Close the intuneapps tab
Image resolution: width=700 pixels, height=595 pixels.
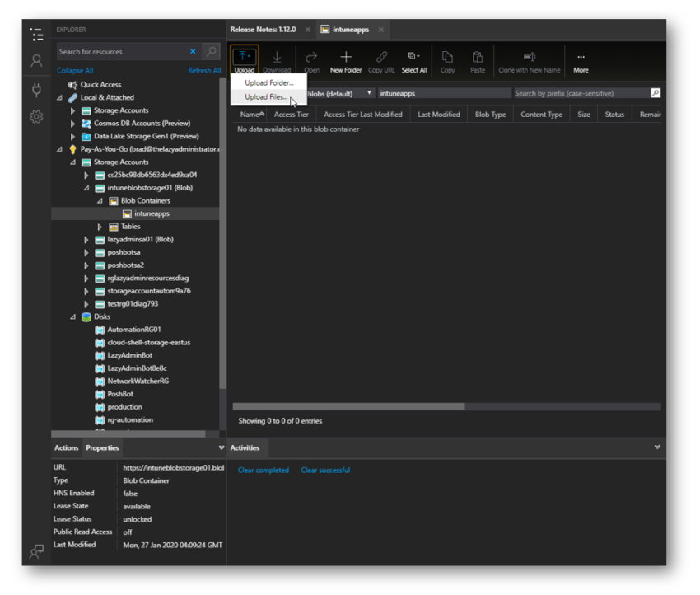380,30
